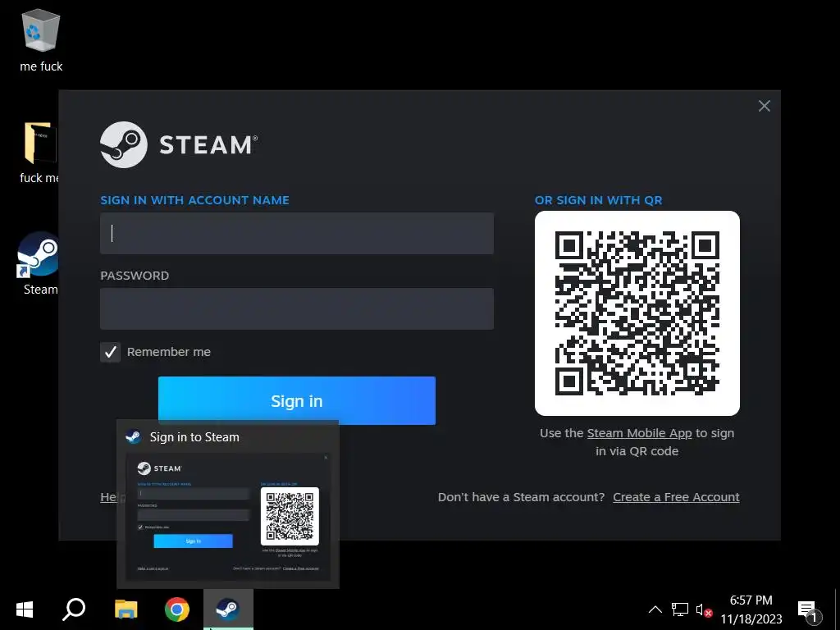Click 'OR SIGN IN WITH QR' heading
Screen dimensions: 840x630
pos(598,200)
